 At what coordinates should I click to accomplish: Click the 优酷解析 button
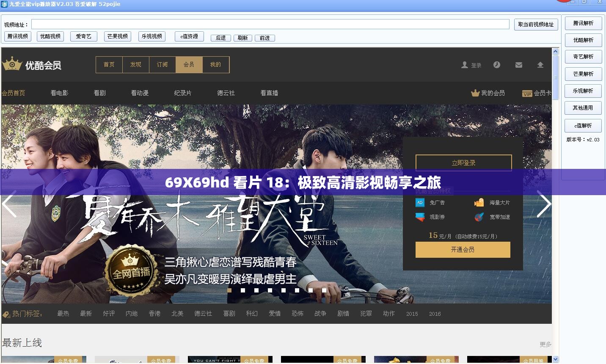(x=584, y=40)
